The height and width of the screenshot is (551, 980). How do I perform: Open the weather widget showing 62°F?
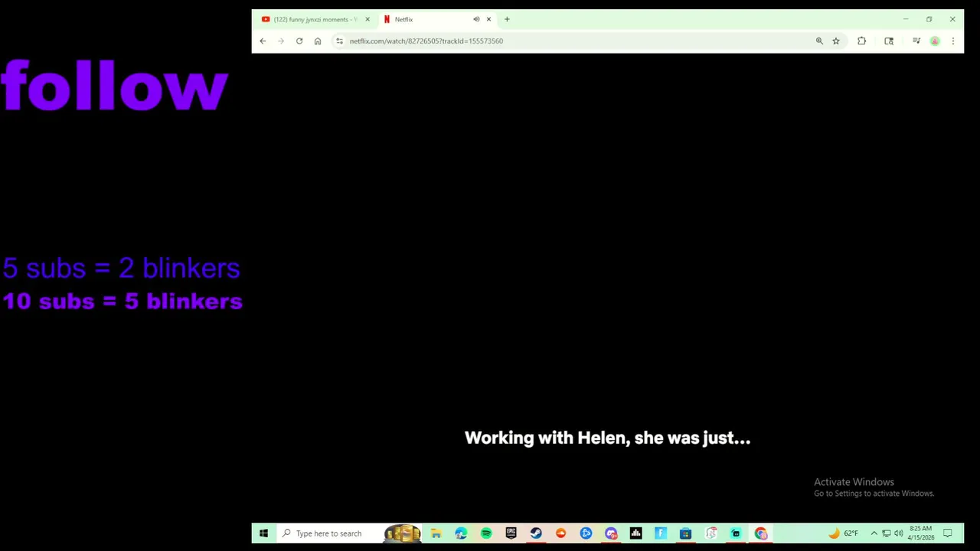point(842,533)
